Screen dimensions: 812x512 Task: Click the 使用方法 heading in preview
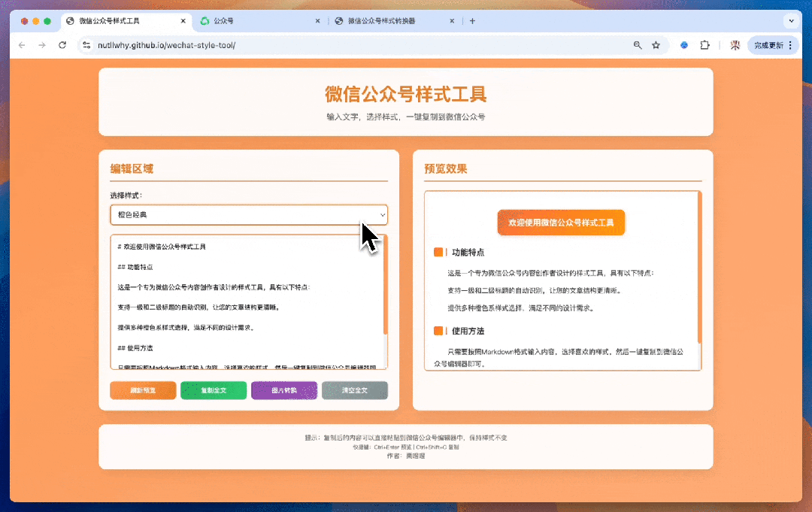tap(468, 331)
